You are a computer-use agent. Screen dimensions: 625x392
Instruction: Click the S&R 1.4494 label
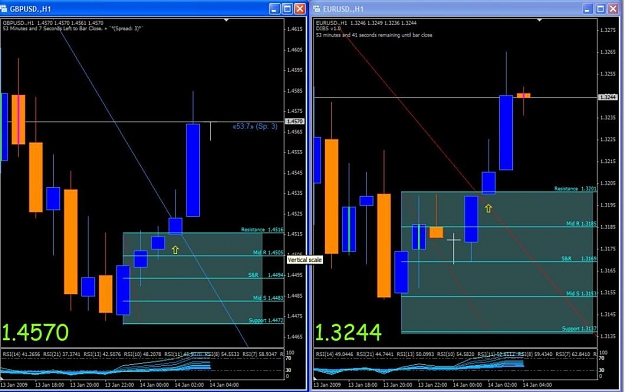click(x=266, y=275)
